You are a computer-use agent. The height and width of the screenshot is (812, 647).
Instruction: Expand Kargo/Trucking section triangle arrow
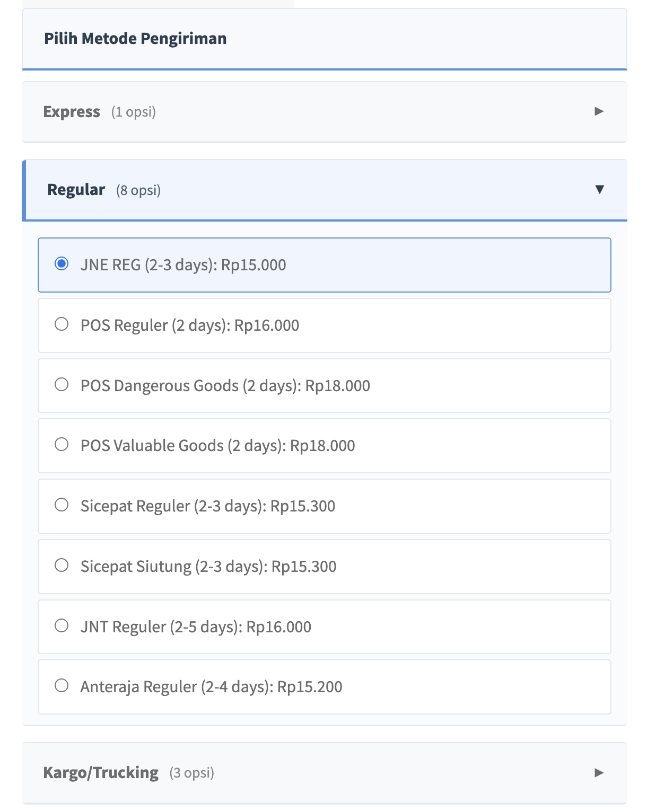pos(599,773)
